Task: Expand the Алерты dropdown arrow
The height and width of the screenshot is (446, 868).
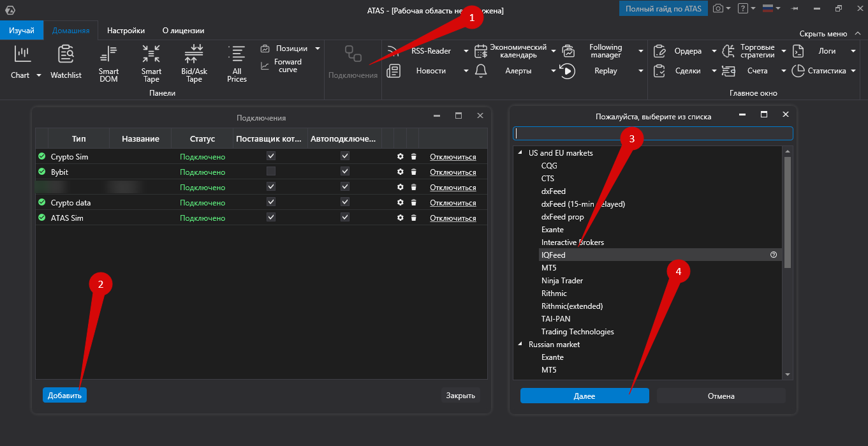Action: (x=554, y=71)
